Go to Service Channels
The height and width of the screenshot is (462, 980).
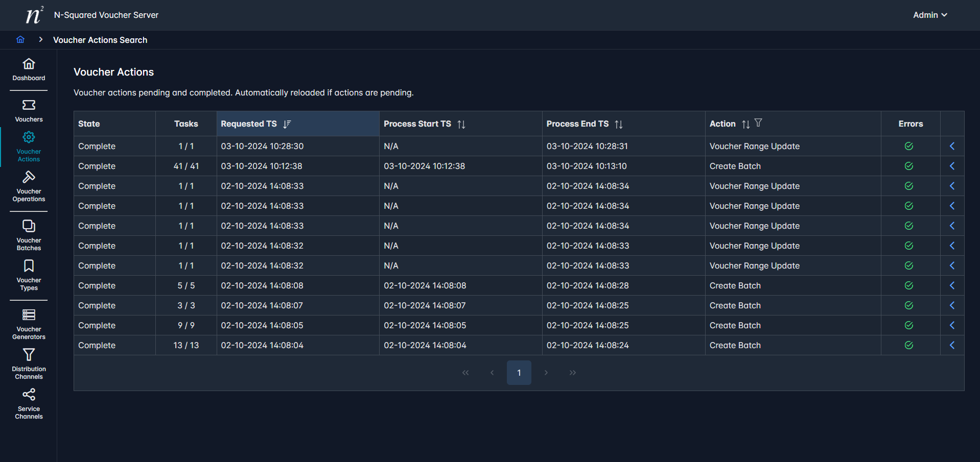pyautogui.click(x=29, y=404)
